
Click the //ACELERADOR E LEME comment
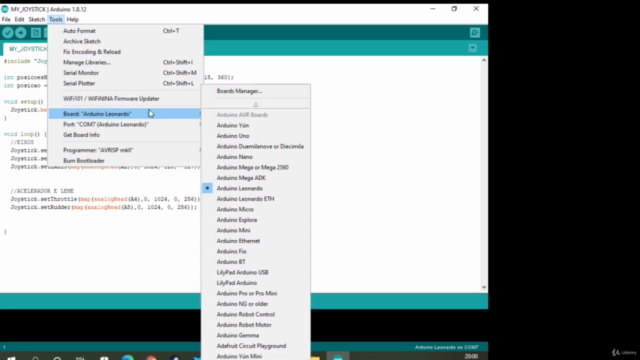(42, 191)
